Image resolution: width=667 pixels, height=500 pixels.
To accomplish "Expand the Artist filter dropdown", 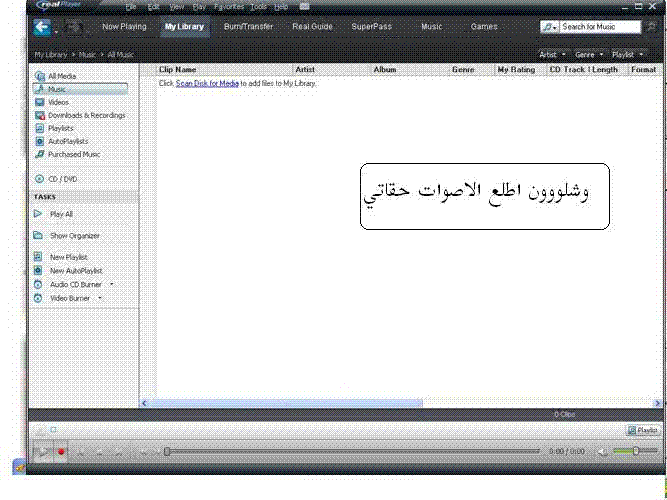I will tap(553, 54).
